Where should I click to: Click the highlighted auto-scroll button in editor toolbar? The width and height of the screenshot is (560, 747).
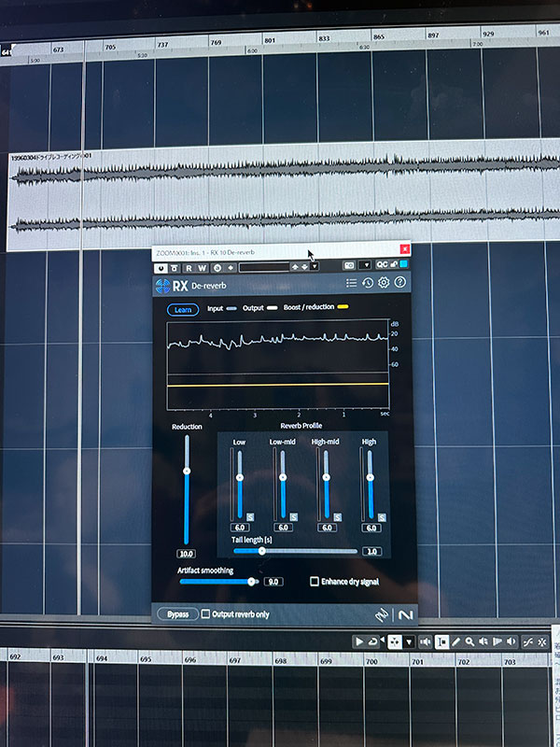click(x=395, y=642)
